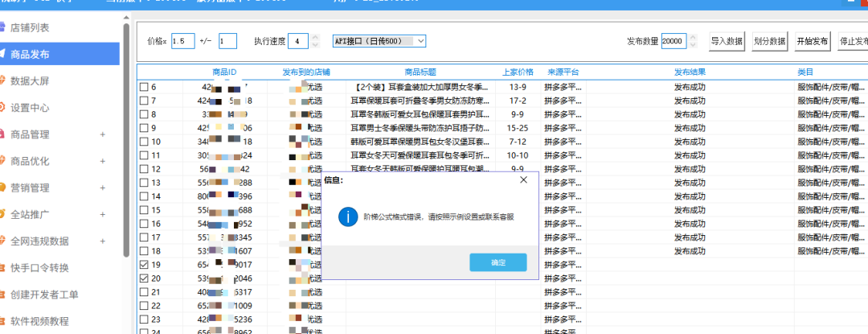Click the 商品优化 diamond icon
868x334 pixels.
click(x=2, y=161)
